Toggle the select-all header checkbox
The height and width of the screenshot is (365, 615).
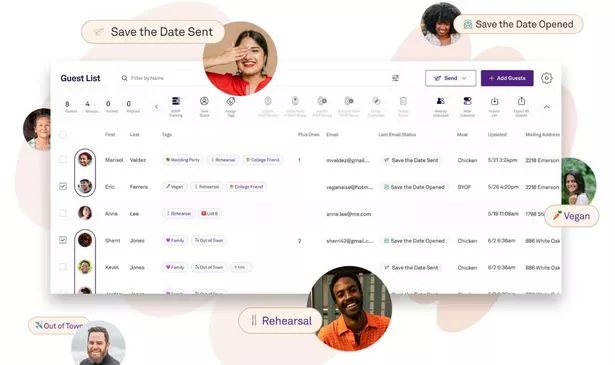[x=63, y=135]
